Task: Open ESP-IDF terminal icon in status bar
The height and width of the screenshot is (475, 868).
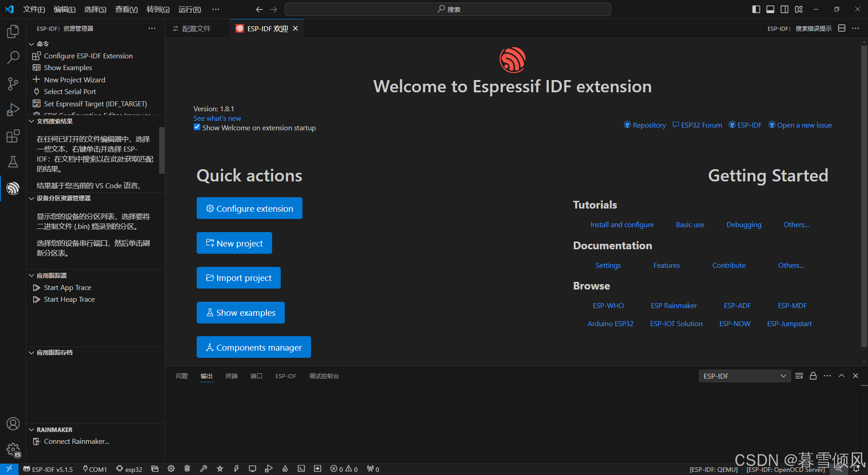Action: 301,469
